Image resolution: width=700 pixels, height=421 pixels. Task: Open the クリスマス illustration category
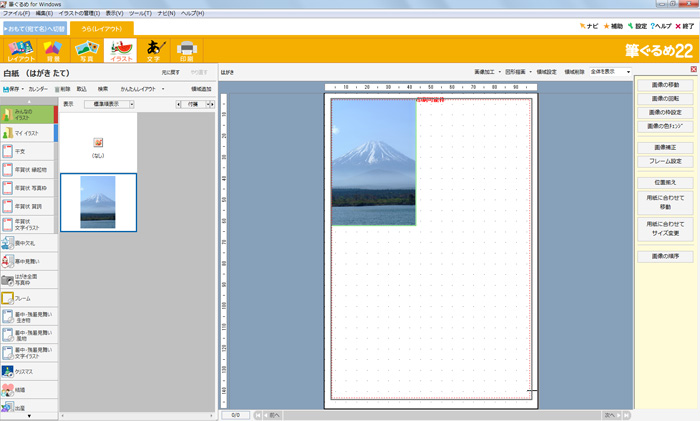(x=29, y=371)
